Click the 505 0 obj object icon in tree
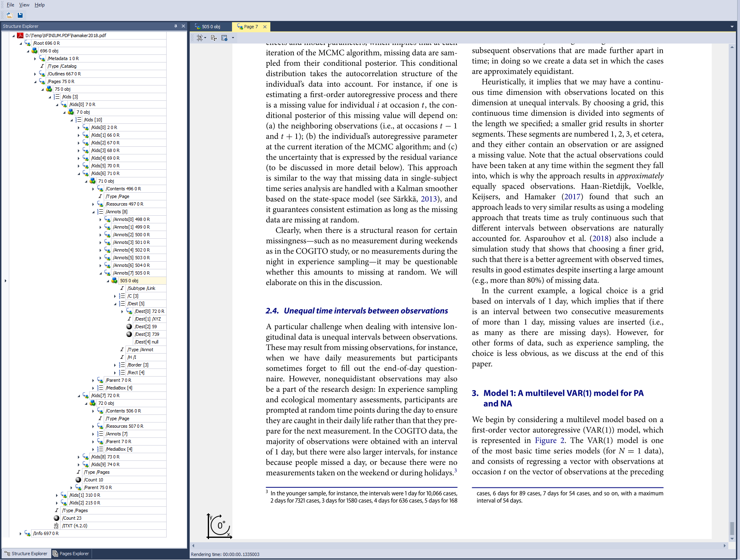The width and height of the screenshot is (740, 560). pos(115,281)
